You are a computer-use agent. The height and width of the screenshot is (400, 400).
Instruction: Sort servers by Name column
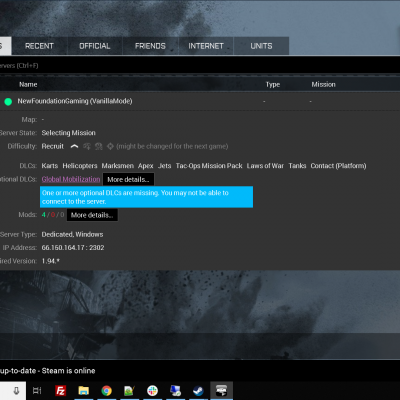tap(28, 85)
